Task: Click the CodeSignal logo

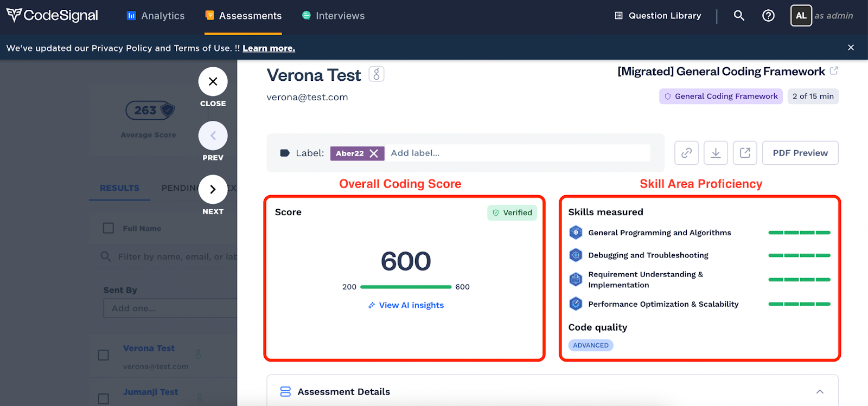Action: (52, 16)
